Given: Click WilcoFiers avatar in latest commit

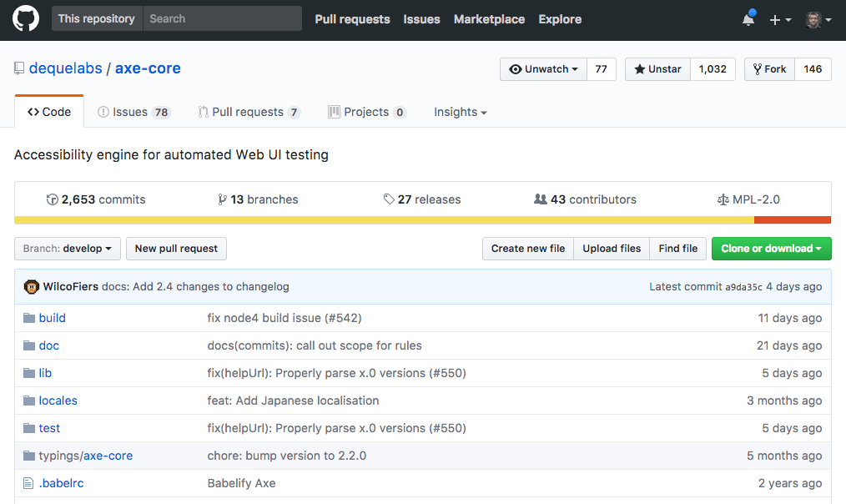Looking at the screenshot, I should pos(32,286).
